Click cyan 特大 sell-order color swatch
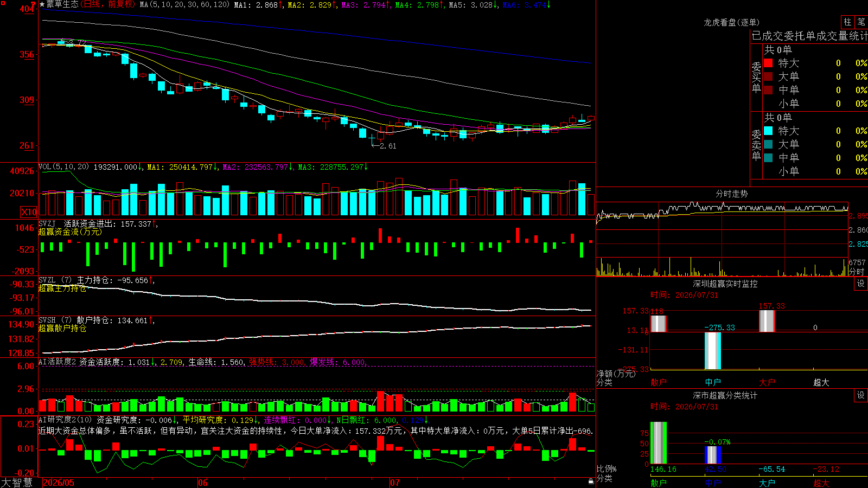The image size is (868, 488). pos(768,131)
